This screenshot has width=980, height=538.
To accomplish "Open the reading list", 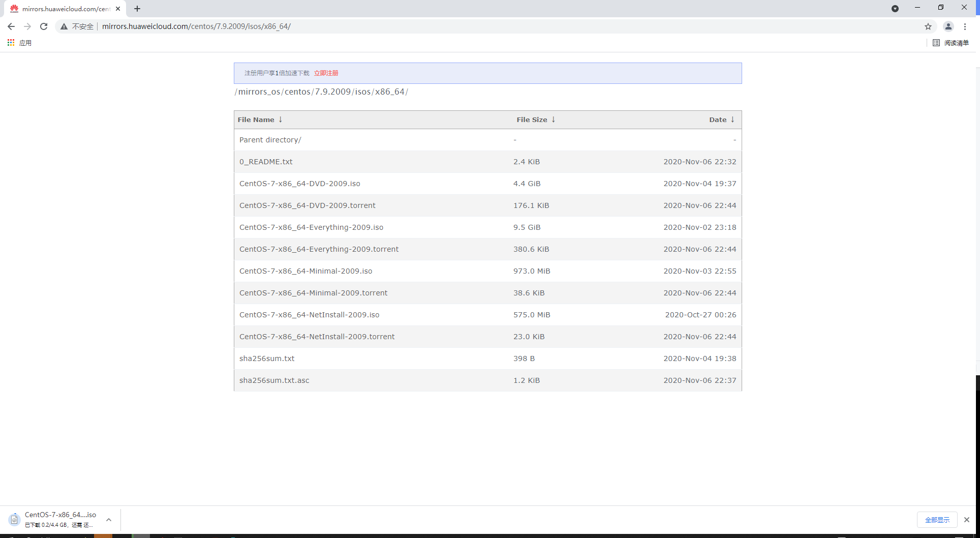I will click(x=951, y=43).
